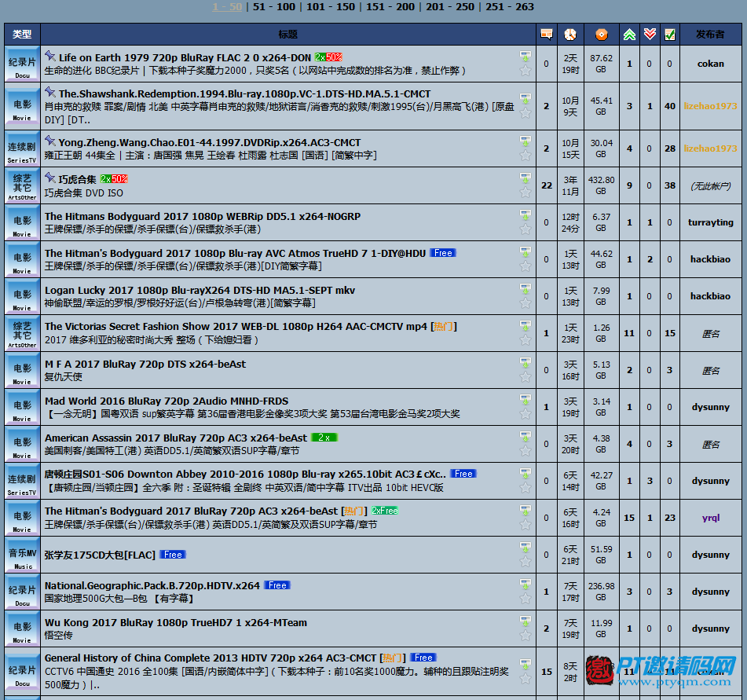
Task: Click 音乐MV Music category icon
Action: click(22, 555)
